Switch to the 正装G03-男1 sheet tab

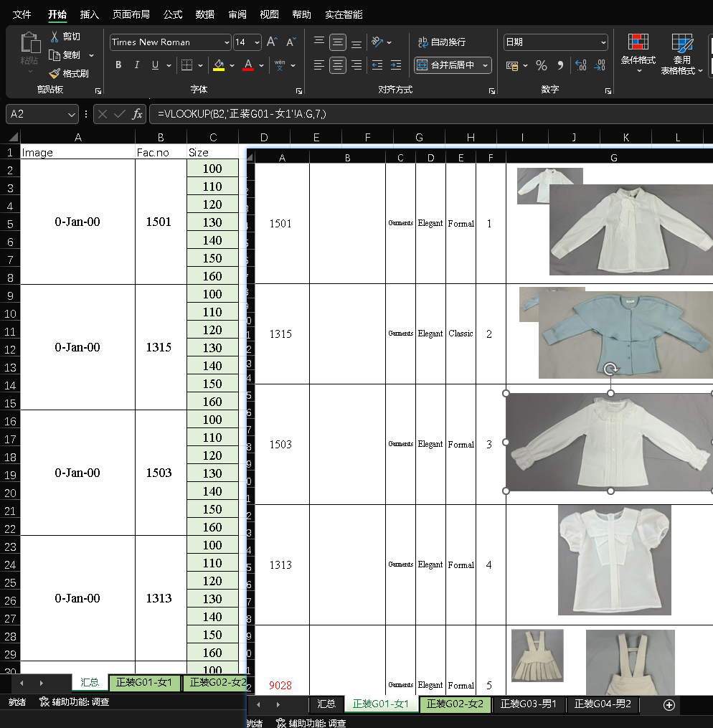pyautogui.click(x=529, y=704)
